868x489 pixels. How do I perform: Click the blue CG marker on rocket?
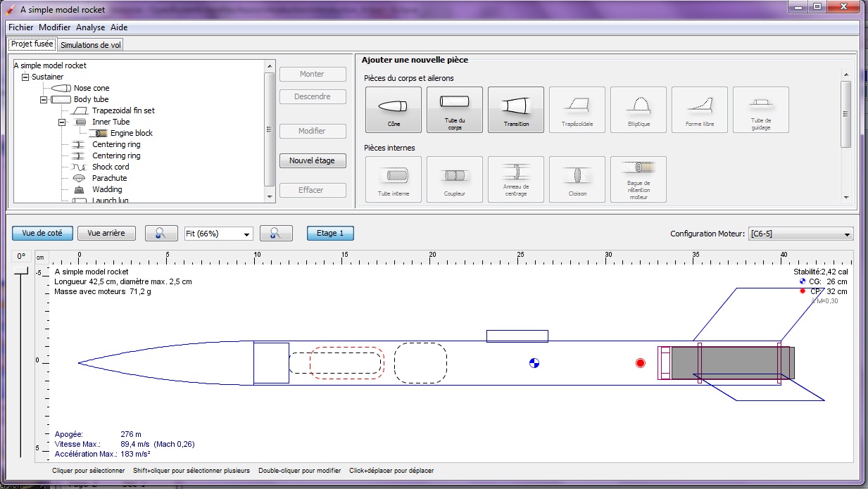(x=534, y=363)
